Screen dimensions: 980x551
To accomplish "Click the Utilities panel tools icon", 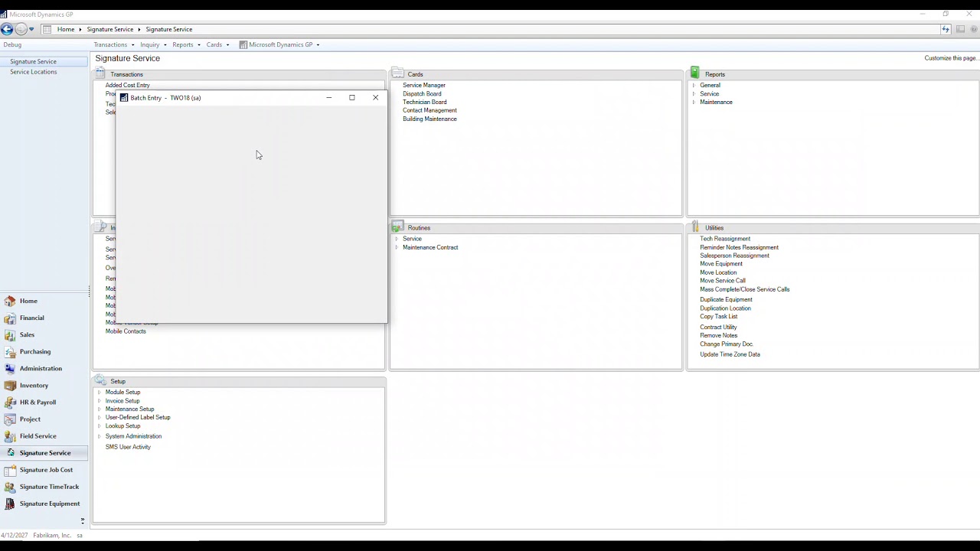I will [695, 227].
